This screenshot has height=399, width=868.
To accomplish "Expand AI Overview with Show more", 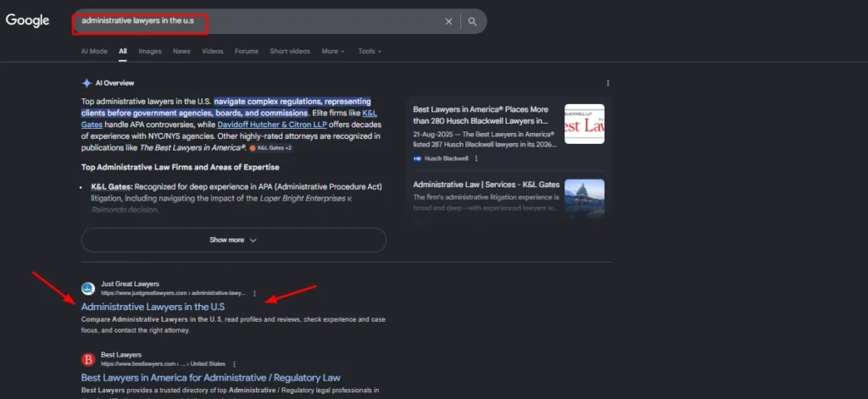I will pyautogui.click(x=234, y=241).
